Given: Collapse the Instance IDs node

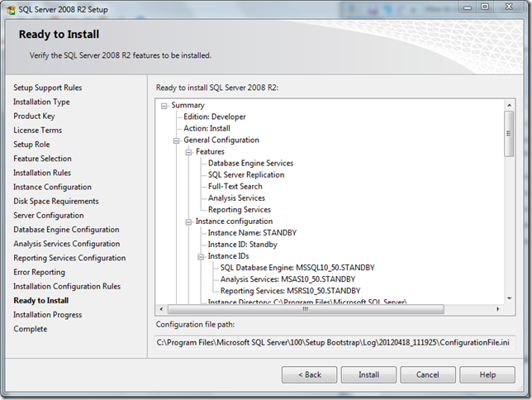Looking at the screenshot, I should point(201,257).
